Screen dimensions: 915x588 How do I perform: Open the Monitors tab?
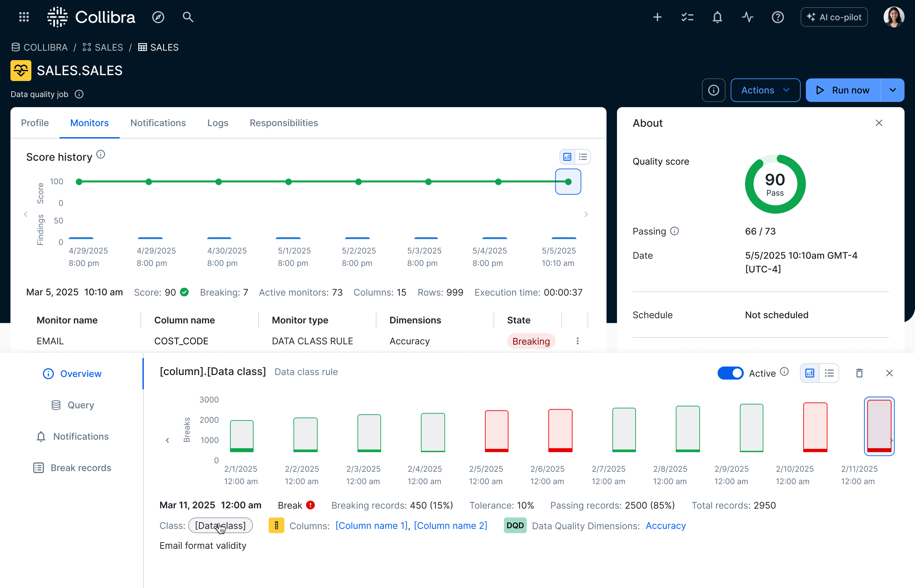pos(89,123)
